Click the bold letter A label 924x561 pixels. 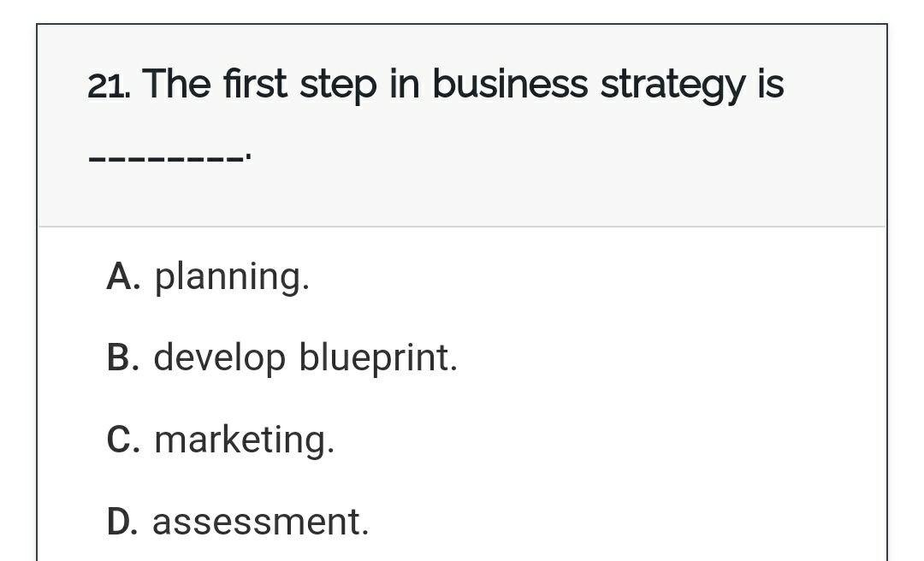pyautogui.click(x=122, y=276)
